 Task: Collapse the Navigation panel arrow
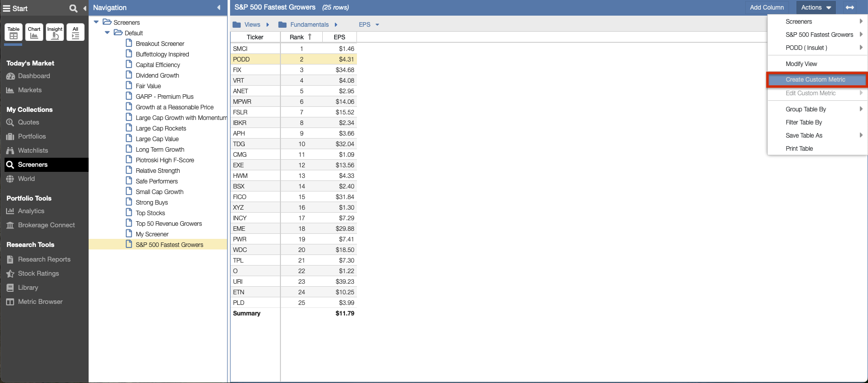219,8
